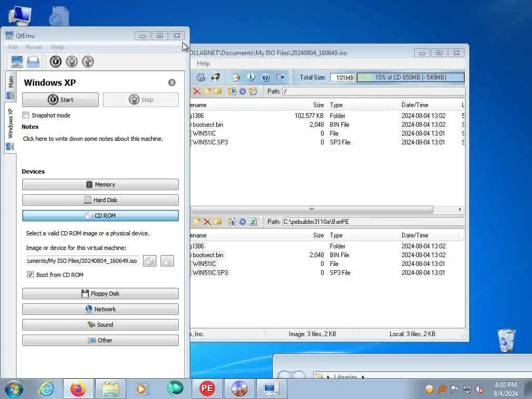Click the image pane horizontal scrollbar thumb
This screenshot has height=399, width=532.
click(312, 209)
